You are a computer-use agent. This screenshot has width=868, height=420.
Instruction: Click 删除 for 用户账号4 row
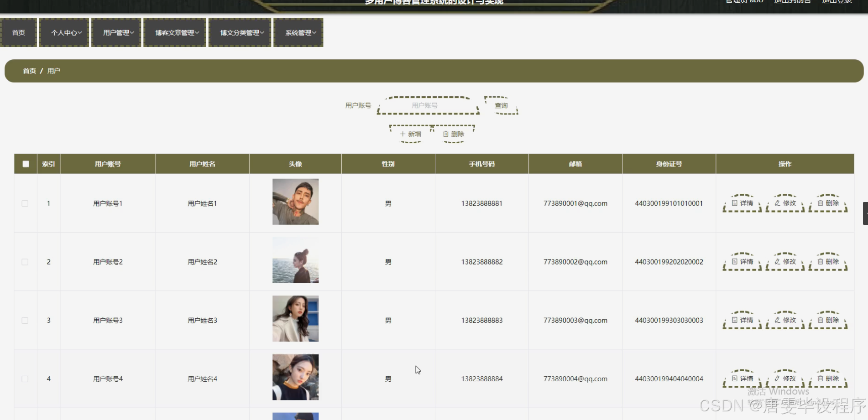[828, 379]
